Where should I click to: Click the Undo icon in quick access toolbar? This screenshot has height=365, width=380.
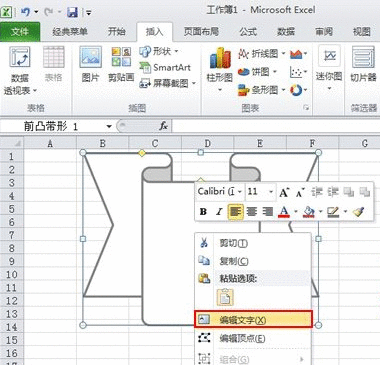coord(25,12)
